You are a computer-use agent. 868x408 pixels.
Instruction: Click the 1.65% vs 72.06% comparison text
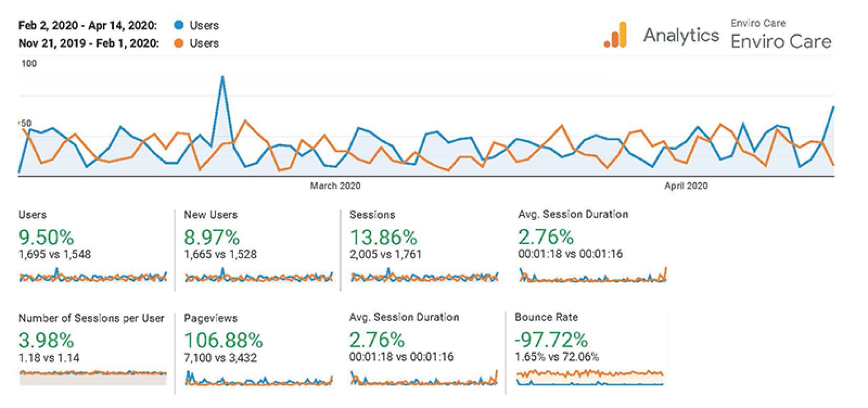pos(557,357)
